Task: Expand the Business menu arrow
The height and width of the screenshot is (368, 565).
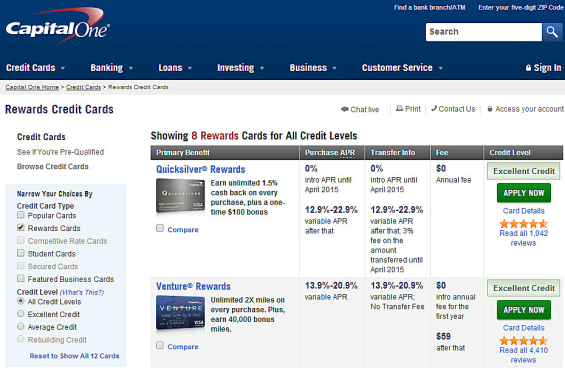Action: (x=334, y=68)
